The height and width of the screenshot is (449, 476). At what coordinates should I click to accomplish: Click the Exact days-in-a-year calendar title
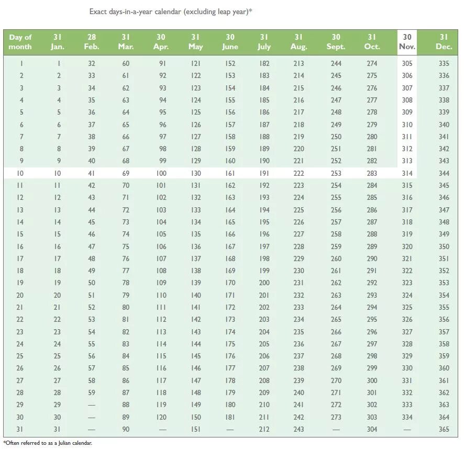click(171, 12)
